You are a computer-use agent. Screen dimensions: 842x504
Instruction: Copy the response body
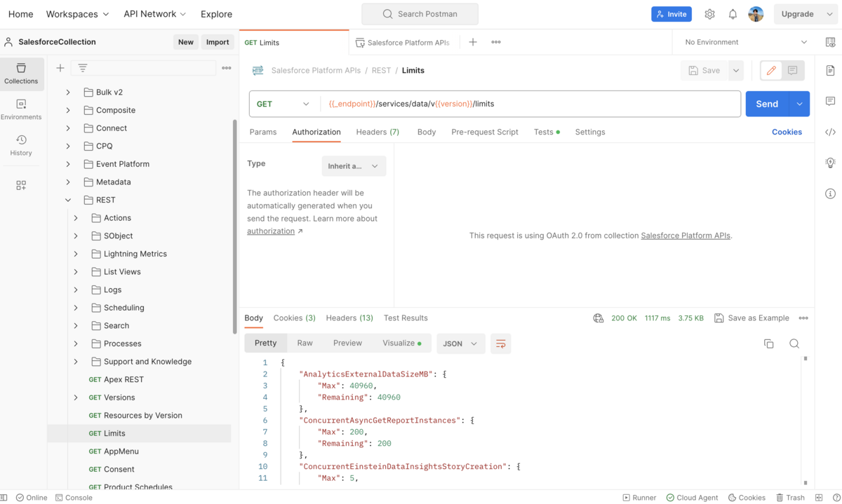click(x=769, y=343)
